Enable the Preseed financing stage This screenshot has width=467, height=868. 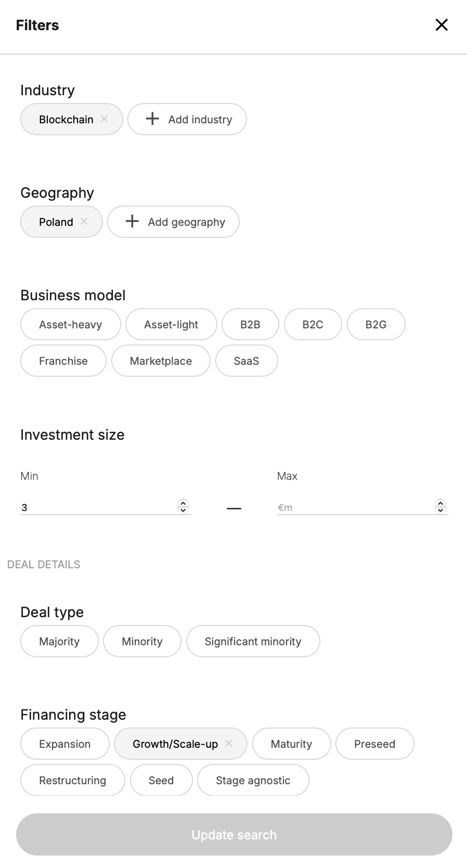(x=374, y=744)
